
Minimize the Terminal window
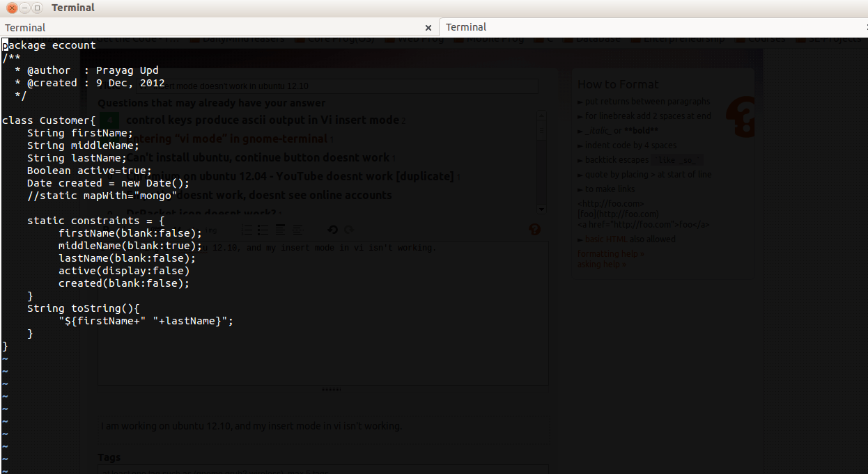point(24,8)
